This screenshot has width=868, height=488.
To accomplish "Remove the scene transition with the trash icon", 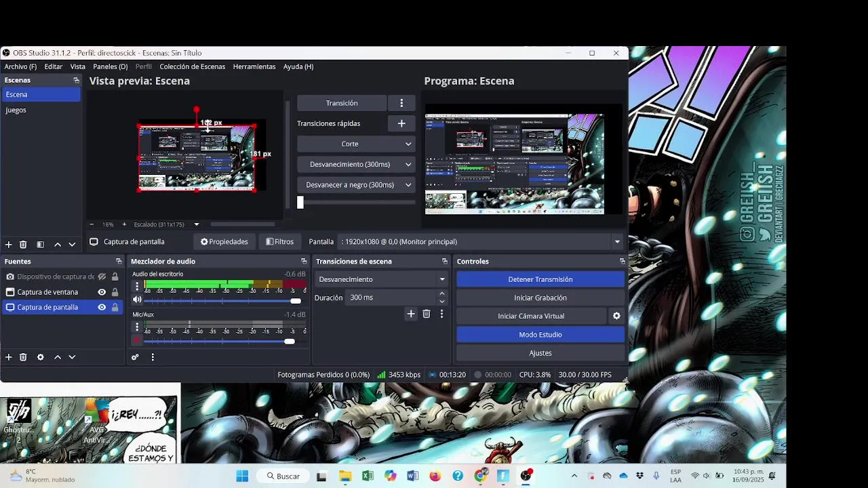I will [427, 314].
